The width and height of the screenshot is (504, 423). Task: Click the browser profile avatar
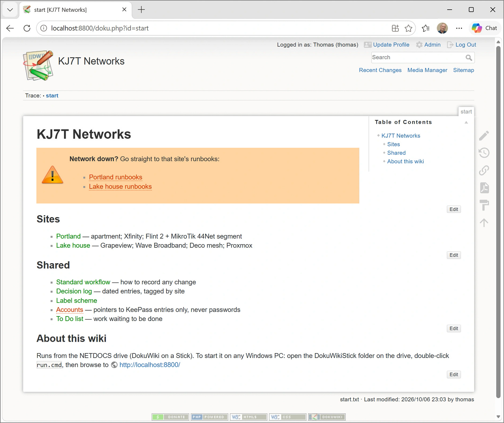pos(442,28)
